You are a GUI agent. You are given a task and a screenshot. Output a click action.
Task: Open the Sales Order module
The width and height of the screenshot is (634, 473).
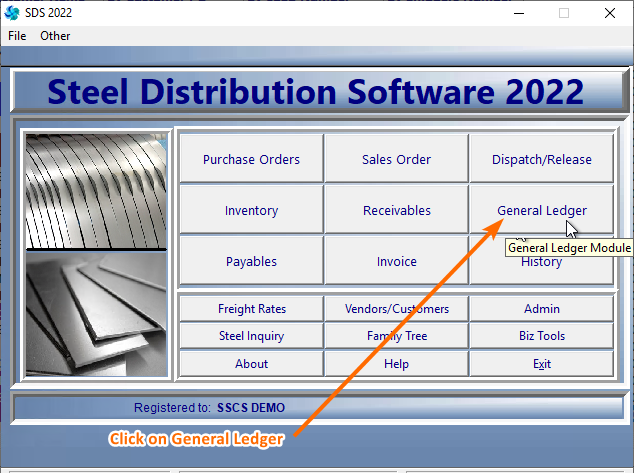click(x=396, y=159)
